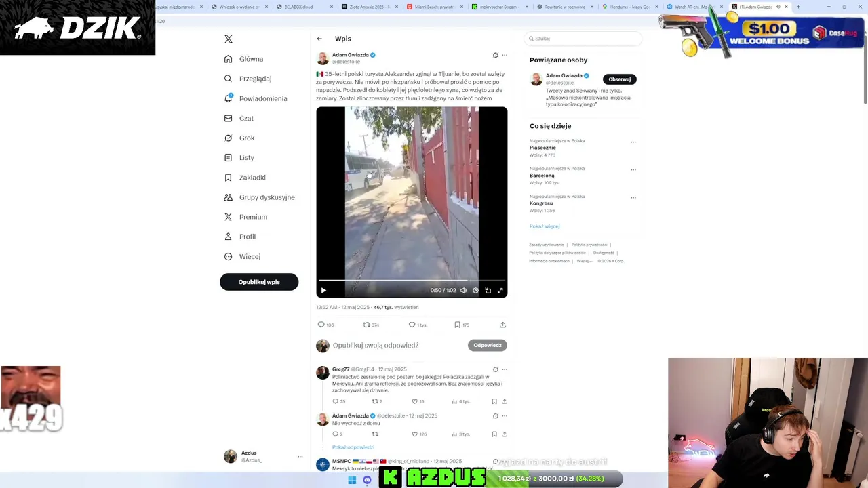Viewport: 868px width, 488px height.
Task: Open Powiadomienia notifications
Action: 256,98
